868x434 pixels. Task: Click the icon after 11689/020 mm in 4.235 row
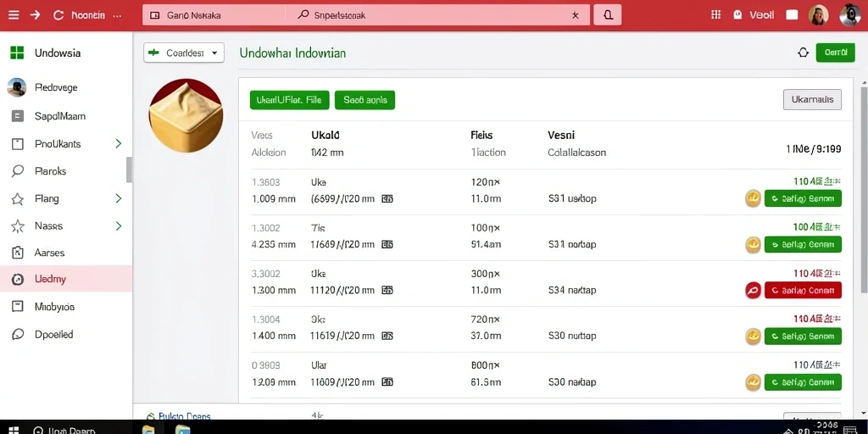click(387, 244)
